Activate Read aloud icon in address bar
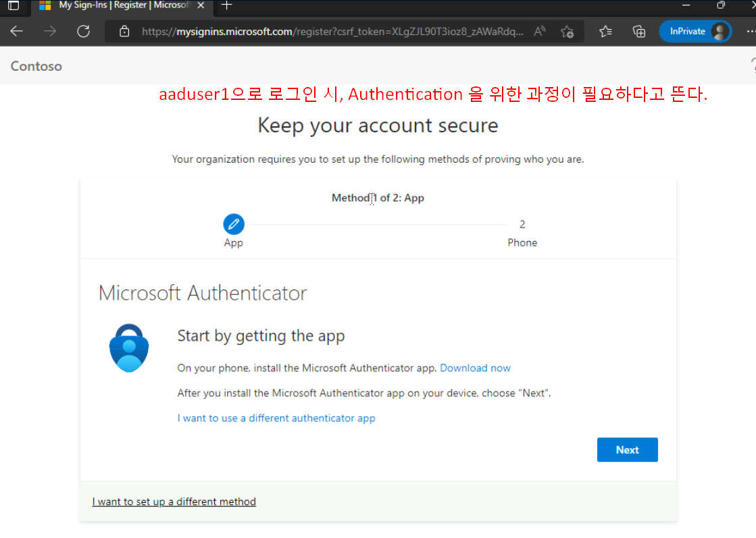756x538 pixels. (540, 31)
